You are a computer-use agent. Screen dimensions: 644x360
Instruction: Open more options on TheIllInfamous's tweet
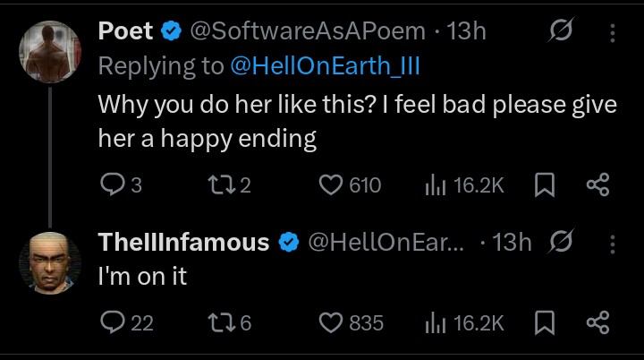click(613, 242)
